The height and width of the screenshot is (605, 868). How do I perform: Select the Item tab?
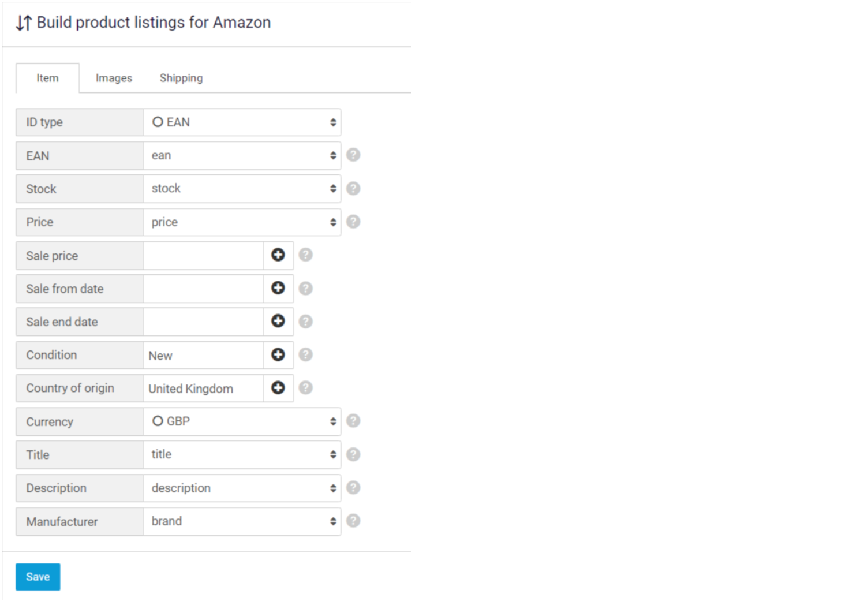(x=47, y=77)
